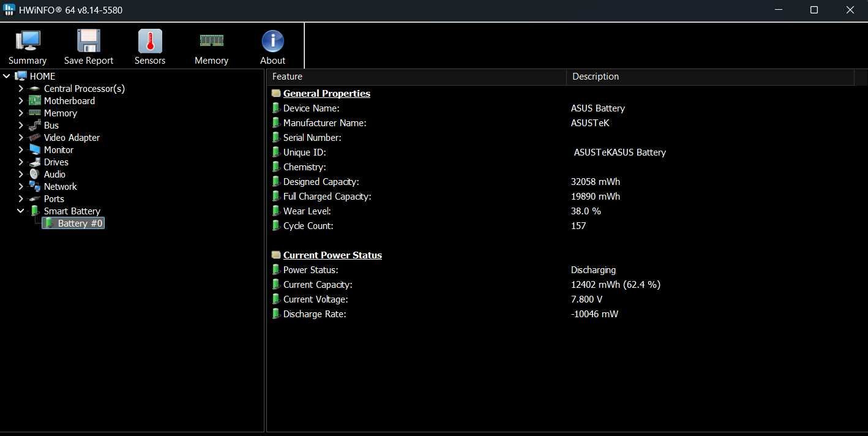Click the Save Report floppy disk icon
Screen dimensions: 868x436
pos(89,40)
